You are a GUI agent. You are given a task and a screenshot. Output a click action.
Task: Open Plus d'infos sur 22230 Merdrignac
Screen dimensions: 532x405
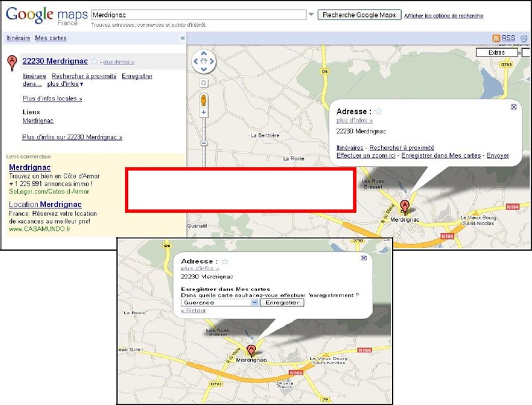pyautogui.click(x=72, y=137)
